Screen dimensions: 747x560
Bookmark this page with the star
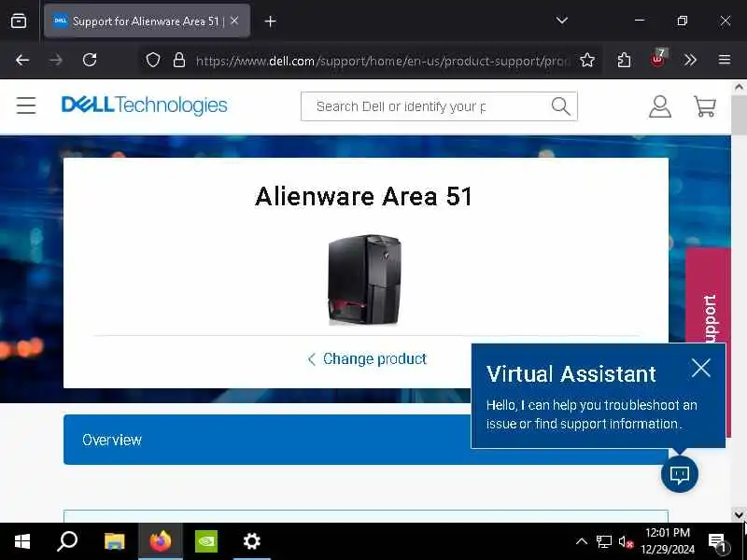tap(587, 60)
